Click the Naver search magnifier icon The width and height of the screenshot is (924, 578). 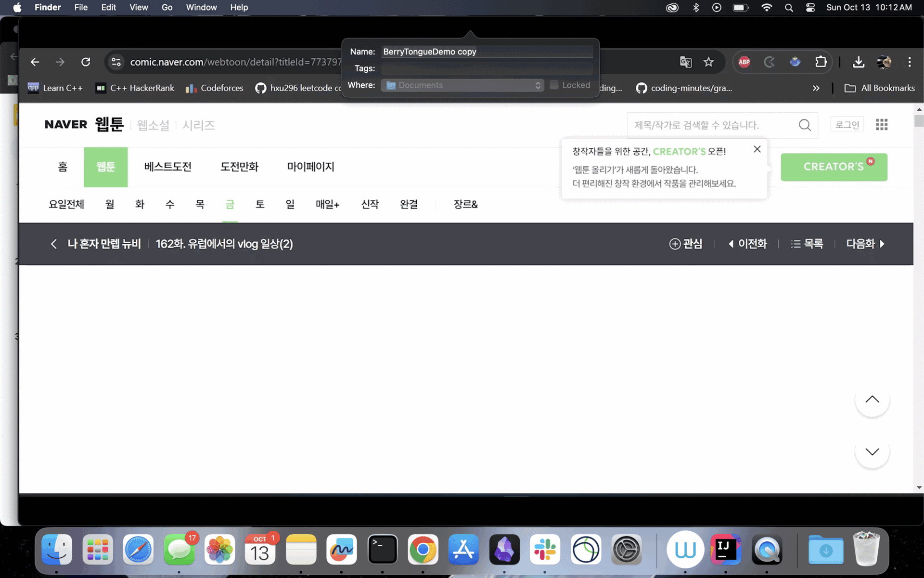click(805, 125)
